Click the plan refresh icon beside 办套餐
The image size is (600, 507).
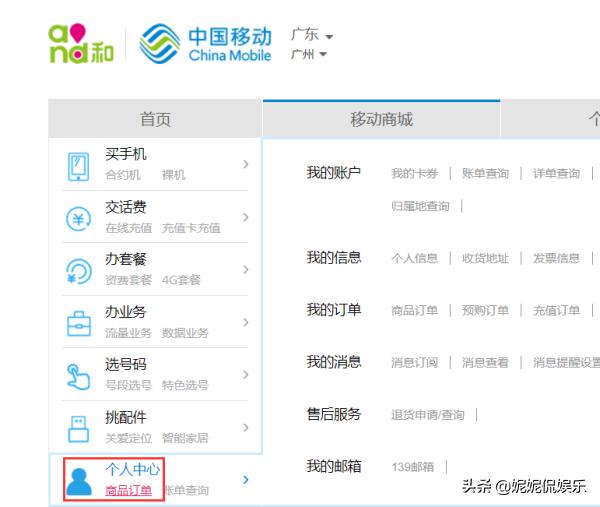78,271
